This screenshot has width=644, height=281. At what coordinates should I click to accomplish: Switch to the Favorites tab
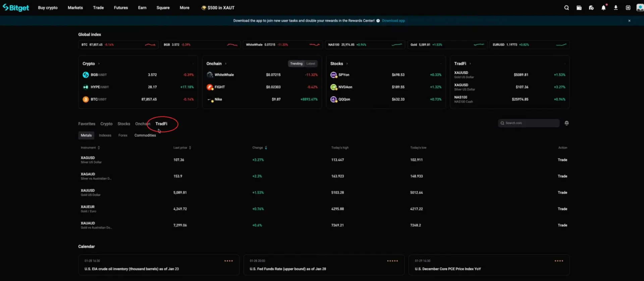click(x=87, y=124)
